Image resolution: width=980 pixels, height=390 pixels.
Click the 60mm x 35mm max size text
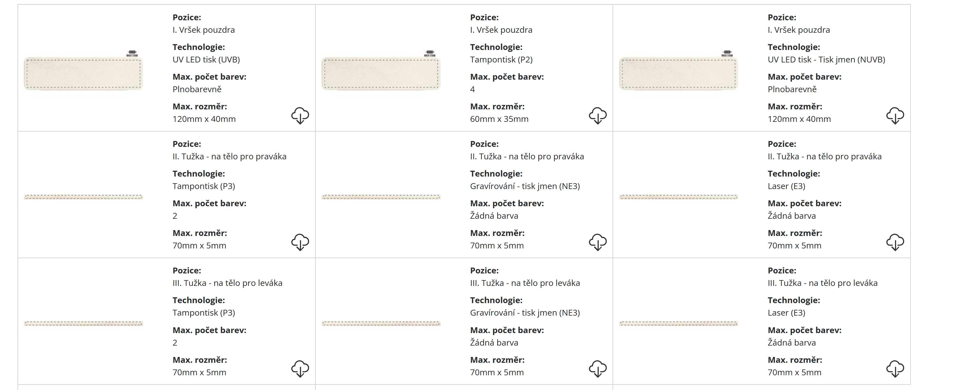[x=499, y=119]
